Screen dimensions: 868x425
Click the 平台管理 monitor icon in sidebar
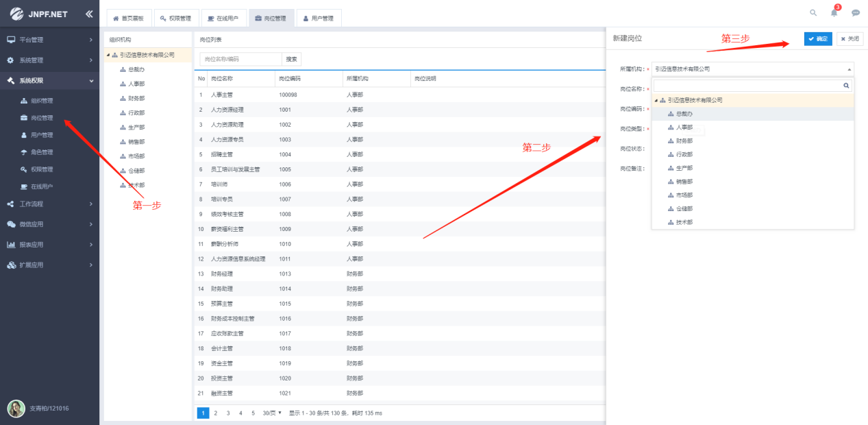[x=11, y=40]
